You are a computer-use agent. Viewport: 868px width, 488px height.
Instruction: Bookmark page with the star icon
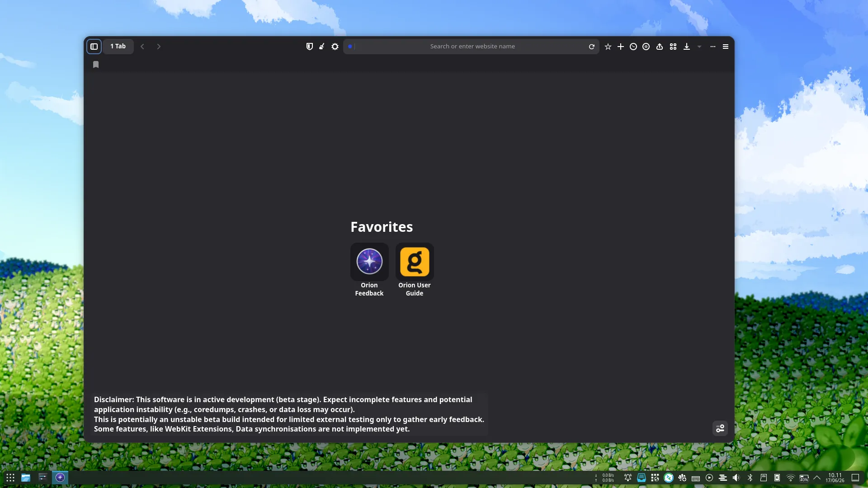tap(608, 47)
